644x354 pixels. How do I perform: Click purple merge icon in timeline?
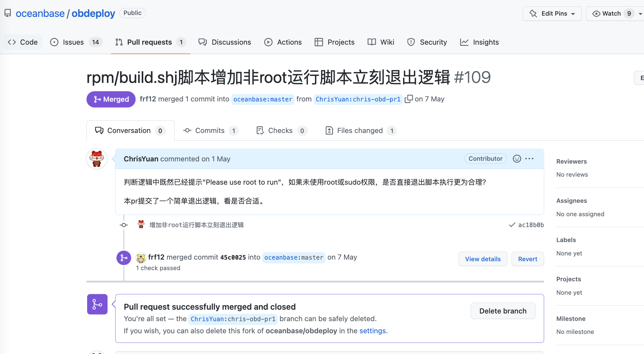[x=124, y=258]
